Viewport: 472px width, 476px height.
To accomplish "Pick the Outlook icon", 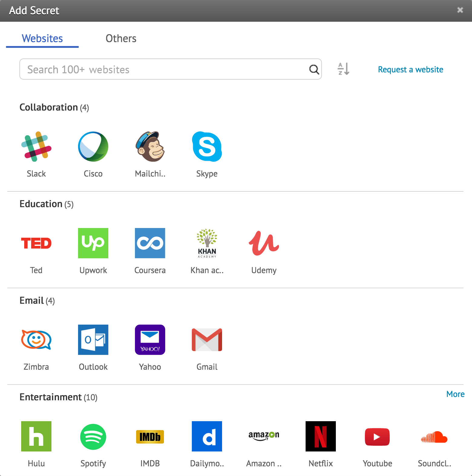I will pyautogui.click(x=93, y=340).
